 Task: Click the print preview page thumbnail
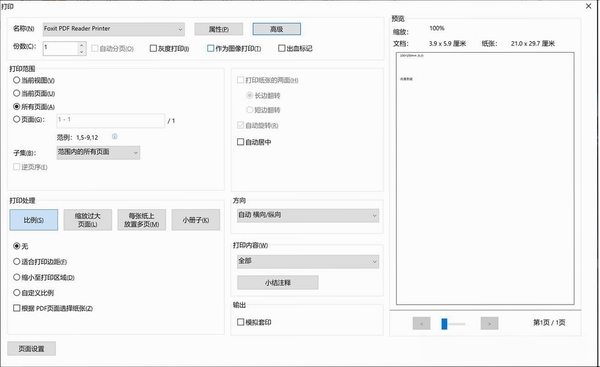coord(485,178)
